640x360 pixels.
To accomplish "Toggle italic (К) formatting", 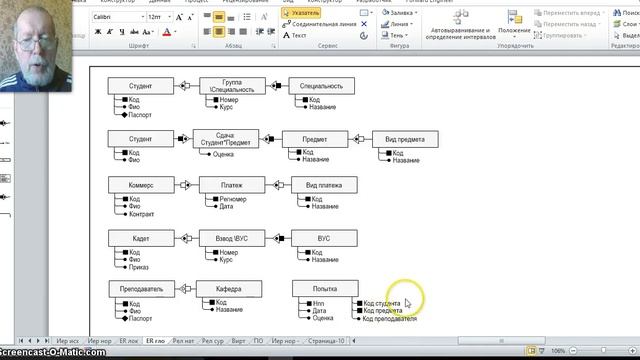I will [x=110, y=32].
